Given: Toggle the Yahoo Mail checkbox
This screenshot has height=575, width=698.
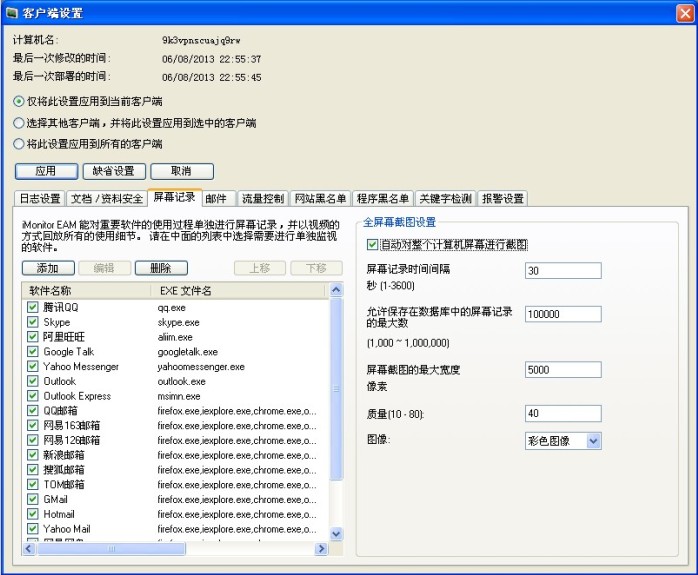Looking at the screenshot, I should pyautogui.click(x=32, y=528).
